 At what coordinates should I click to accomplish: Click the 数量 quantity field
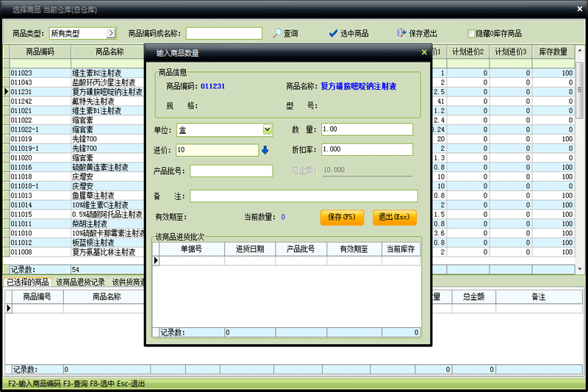tap(367, 129)
